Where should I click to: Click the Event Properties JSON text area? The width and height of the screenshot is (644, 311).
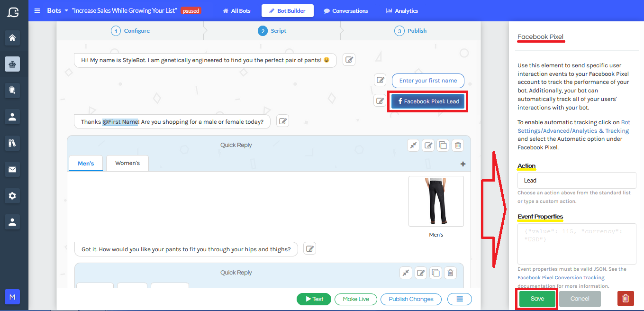click(577, 244)
